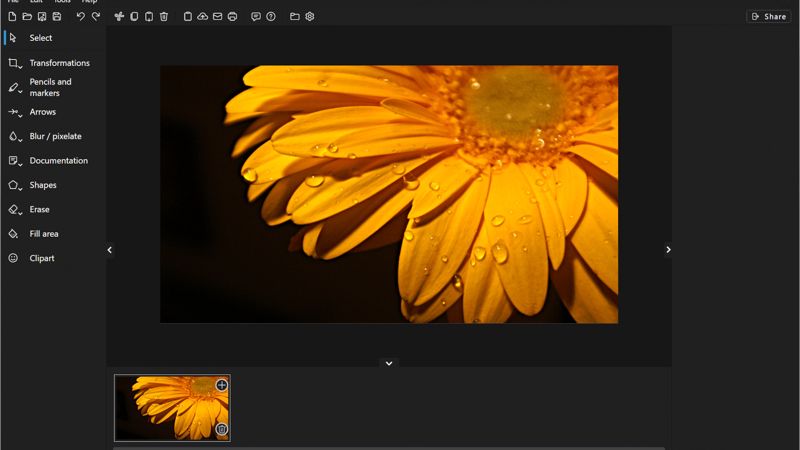Viewport: 800px width, 450px height.
Task: Open the Tools menu
Action: (x=62, y=2)
